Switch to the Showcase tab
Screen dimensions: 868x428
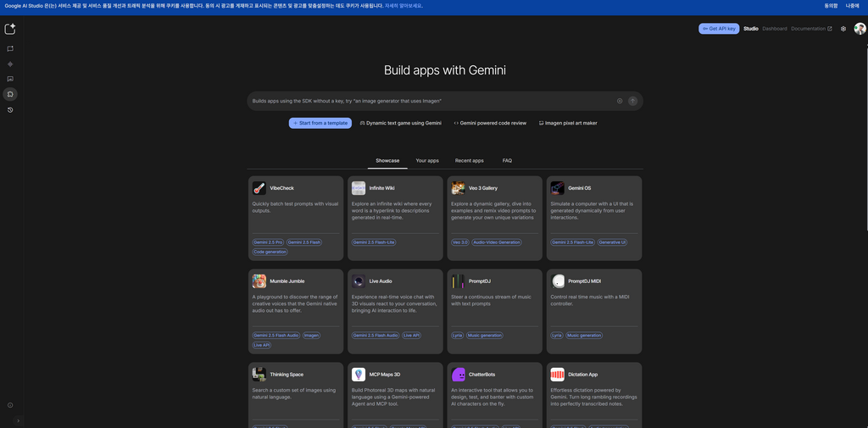tap(387, 160)
